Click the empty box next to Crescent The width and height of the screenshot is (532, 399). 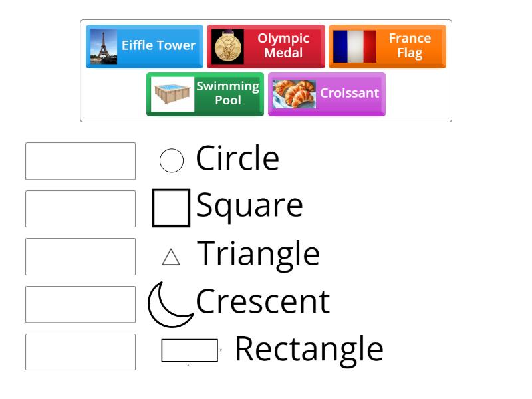[80, 305]
